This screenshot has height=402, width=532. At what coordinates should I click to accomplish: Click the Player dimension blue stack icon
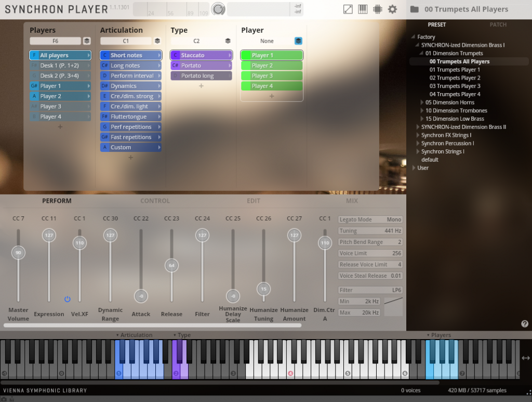298,41
